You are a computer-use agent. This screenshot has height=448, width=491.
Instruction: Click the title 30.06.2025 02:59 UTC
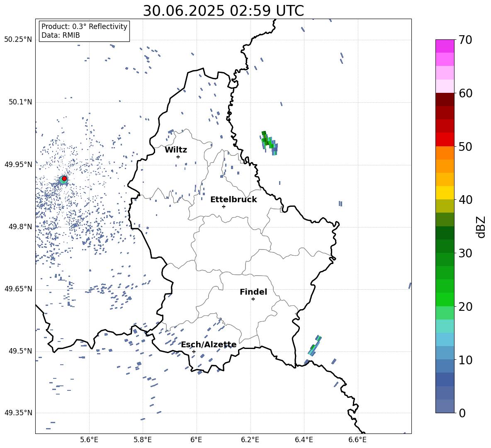224,11
